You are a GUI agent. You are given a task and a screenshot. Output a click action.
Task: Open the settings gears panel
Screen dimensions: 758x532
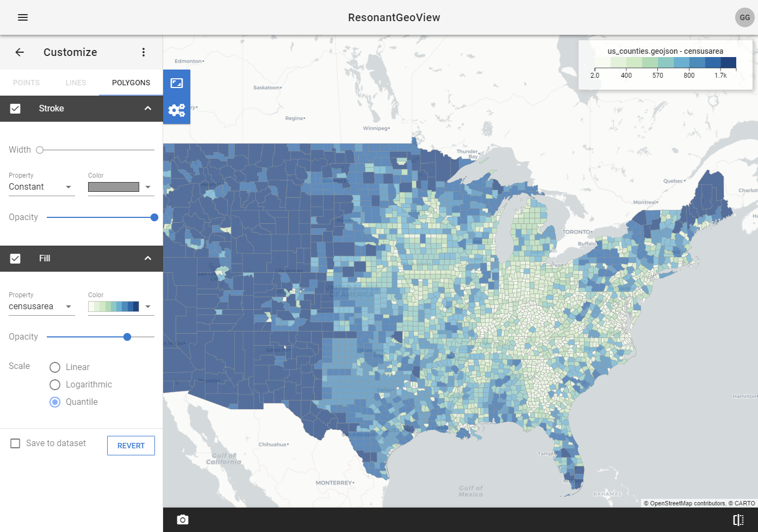[x=177, y=110]
